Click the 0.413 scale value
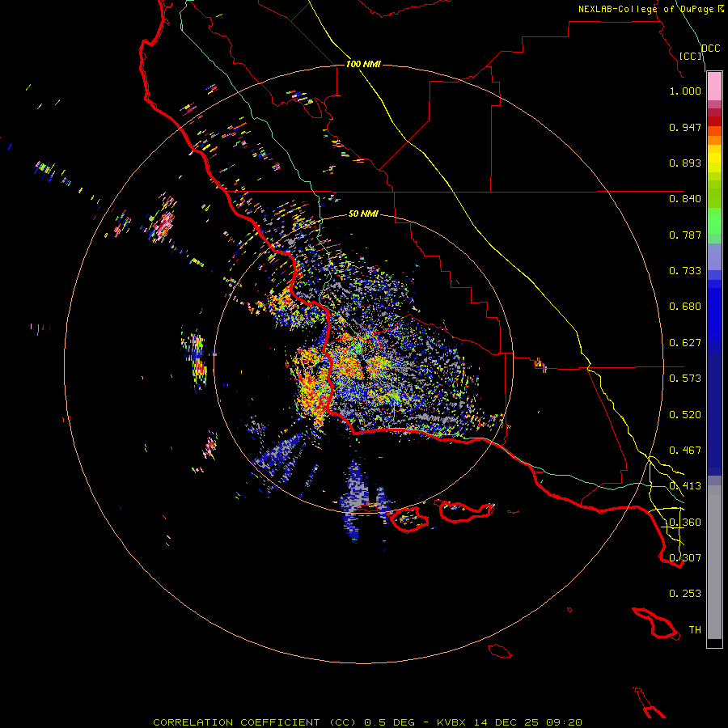 click(x=685, y=486)
